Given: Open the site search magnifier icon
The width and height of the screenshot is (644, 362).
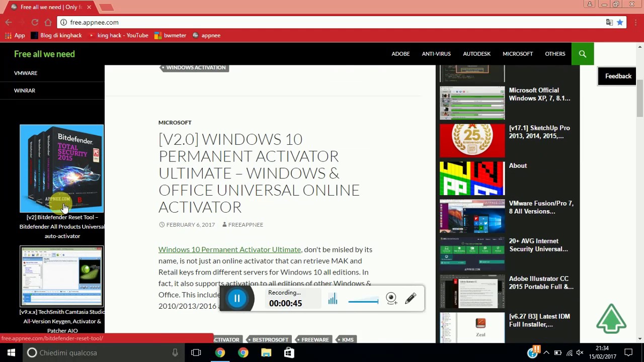Looking at the screenshot, I should (x=583, y=54).
